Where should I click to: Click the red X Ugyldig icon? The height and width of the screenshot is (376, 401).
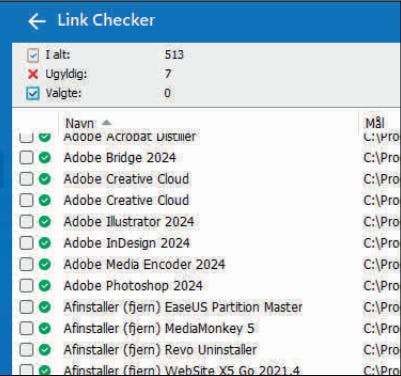(33, 74)
